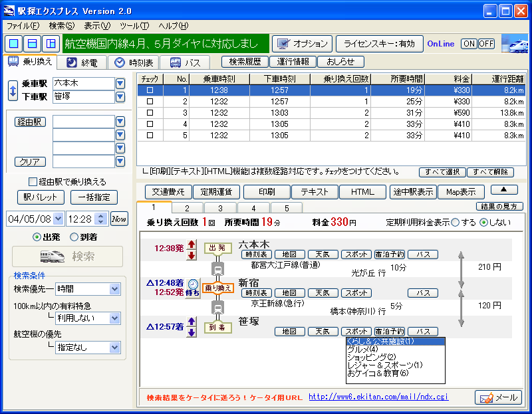Open the 乗車駅 station dropdown
This screenshot has width=532, height=414.
tap(120, 84)
